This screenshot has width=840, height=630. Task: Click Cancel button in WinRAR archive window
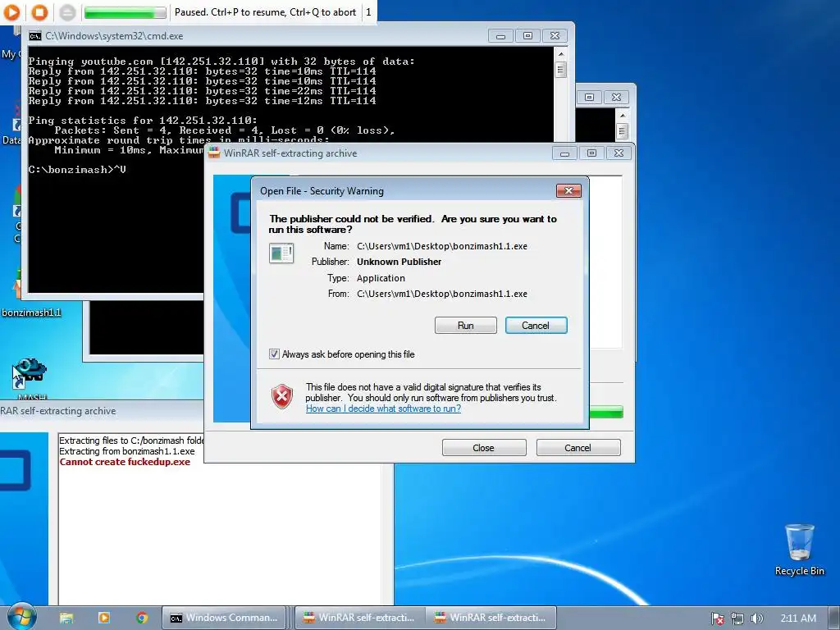578,447
